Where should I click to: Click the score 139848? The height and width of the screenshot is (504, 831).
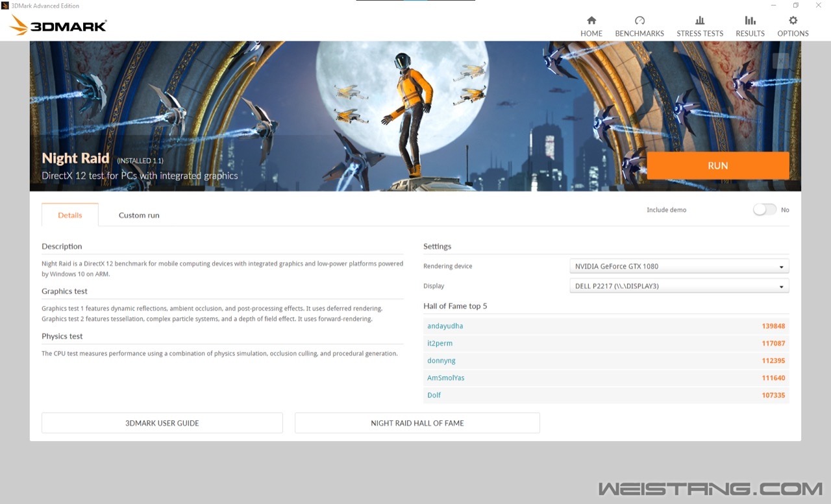click(x=773, y=326)
